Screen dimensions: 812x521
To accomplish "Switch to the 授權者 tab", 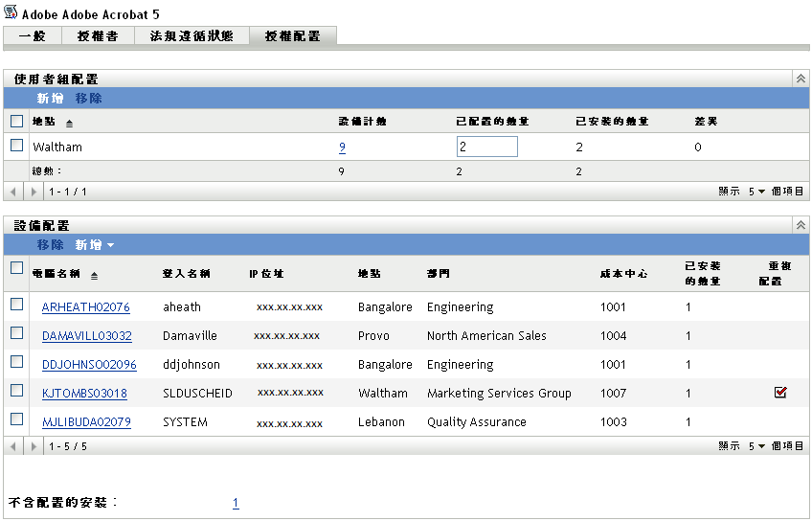I will 98,35.
